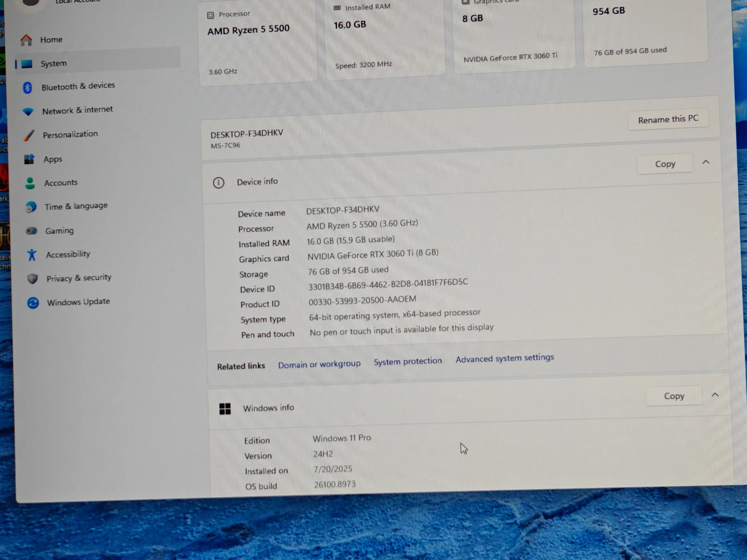Click the No pen or touch input text
Image resolution: width=747 pixels, height=560 pixels.
tap(401, 330)
